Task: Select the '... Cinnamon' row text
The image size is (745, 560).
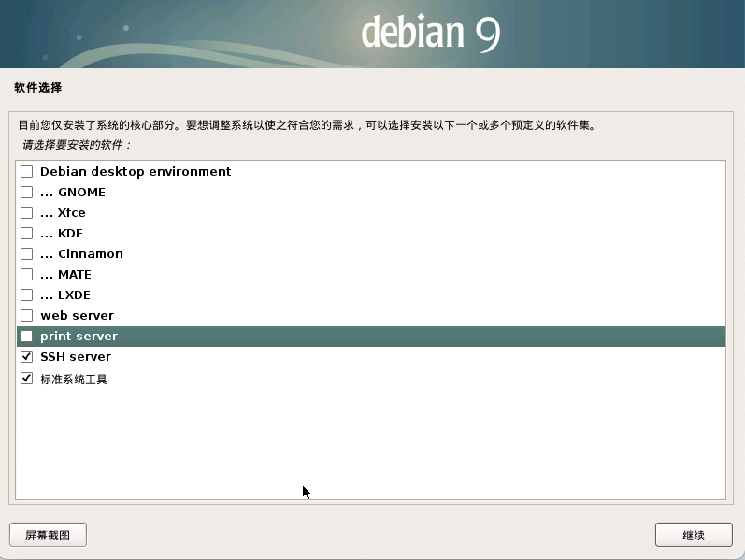Action: click(81, 254)
